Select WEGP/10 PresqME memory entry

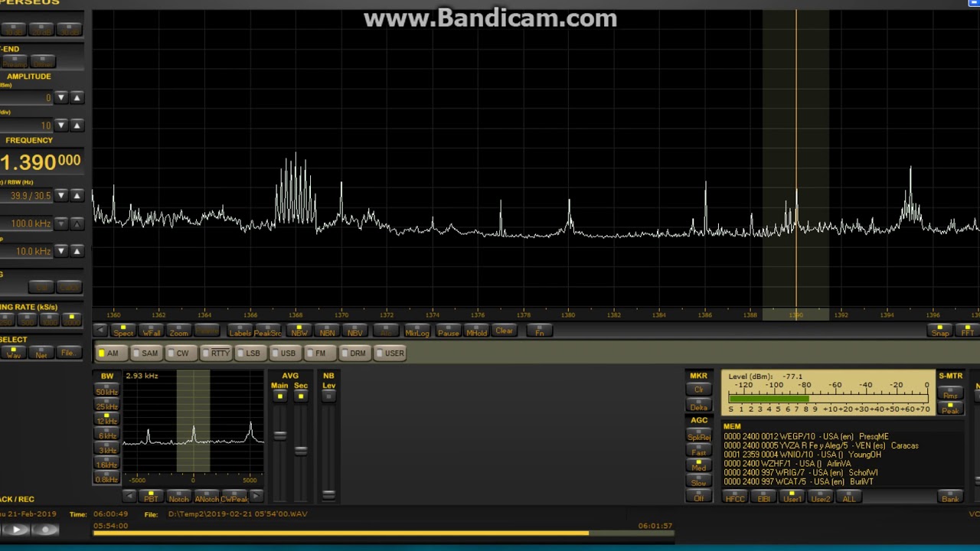805,436
